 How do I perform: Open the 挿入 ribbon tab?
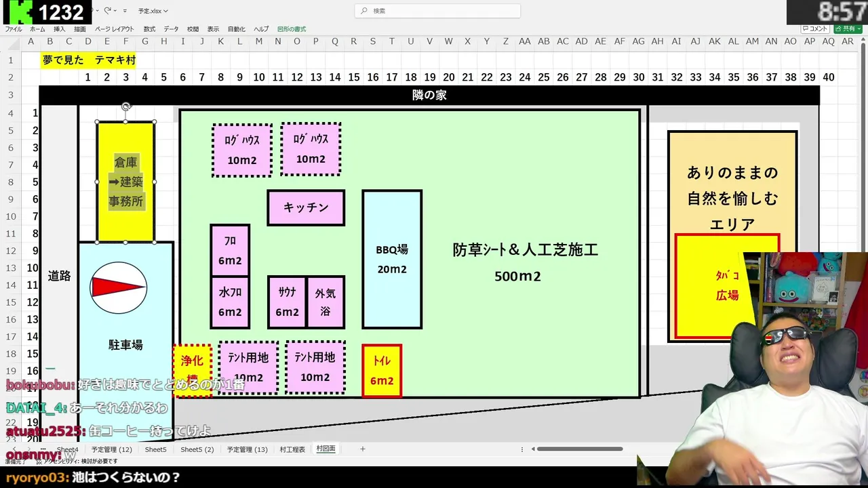tap(60, 29)
